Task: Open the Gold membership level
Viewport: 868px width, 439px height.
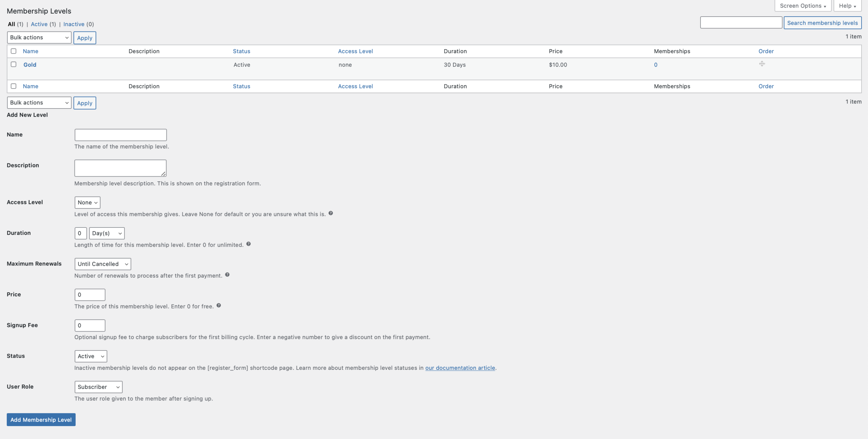Action: click(30, 65)
